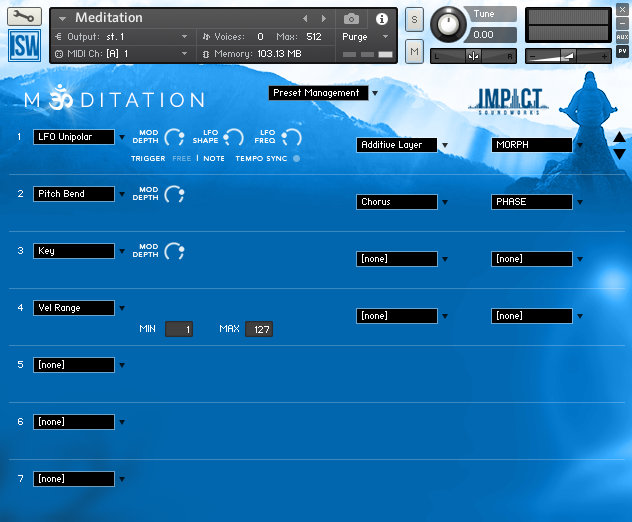
Task: Click the output volume slider
Action: pyautogui.click(x=568, y=56)
